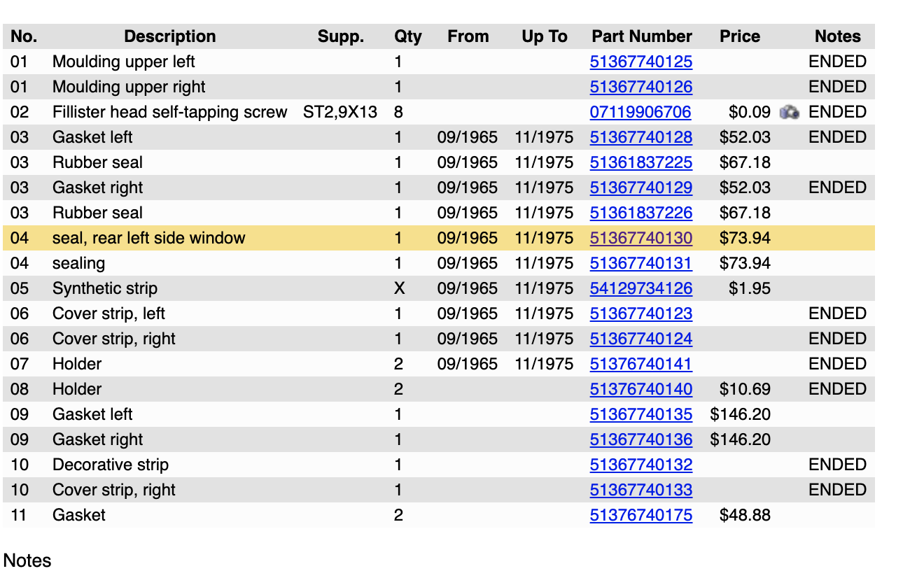
Task: Open Cover strip left part 51367740123
Action: coord(640,313)
